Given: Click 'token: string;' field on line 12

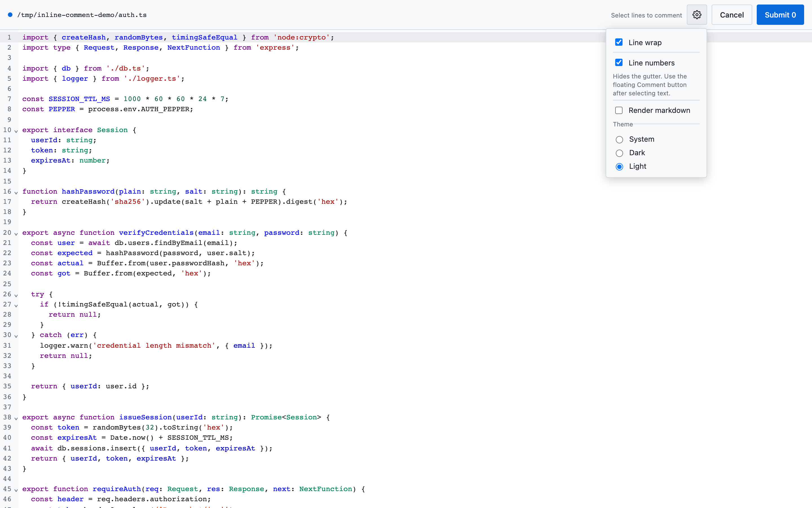Looking at the screenshot, I should pyautogui.click(x=61, y=150).
